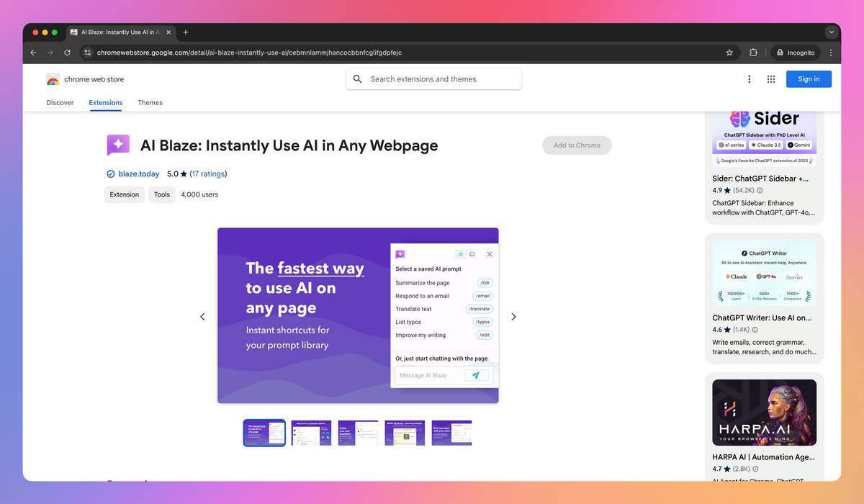Click the 4,000 users text

(199, 194)
